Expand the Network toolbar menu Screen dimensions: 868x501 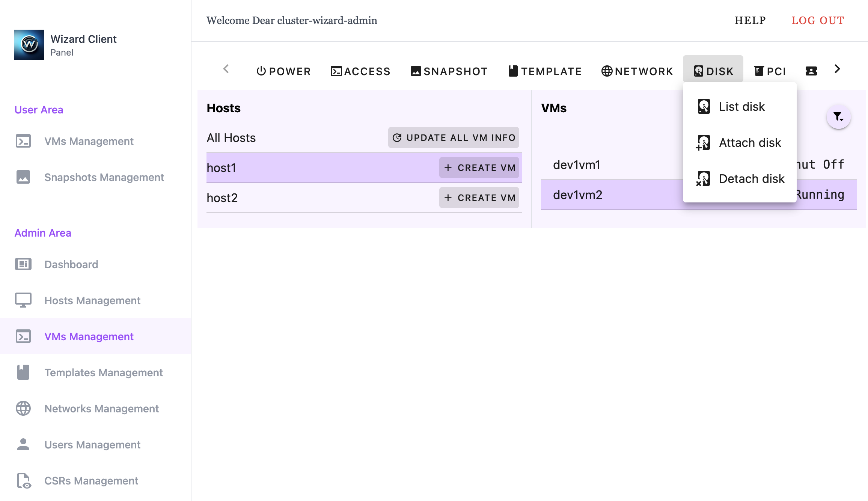click(637, 71)
